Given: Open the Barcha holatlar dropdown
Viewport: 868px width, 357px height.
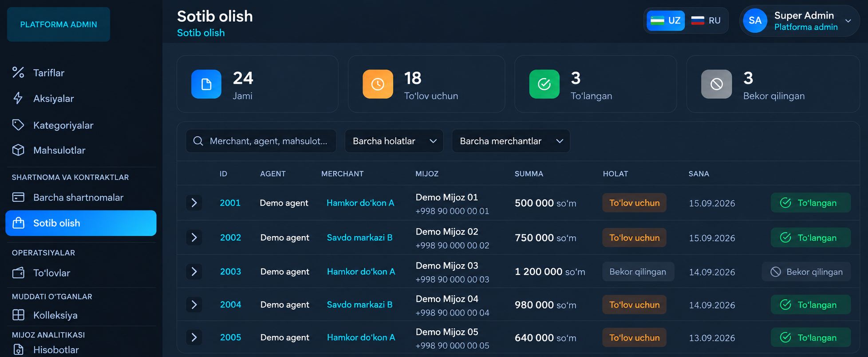Looking at the screenshot, I should 394,141.
